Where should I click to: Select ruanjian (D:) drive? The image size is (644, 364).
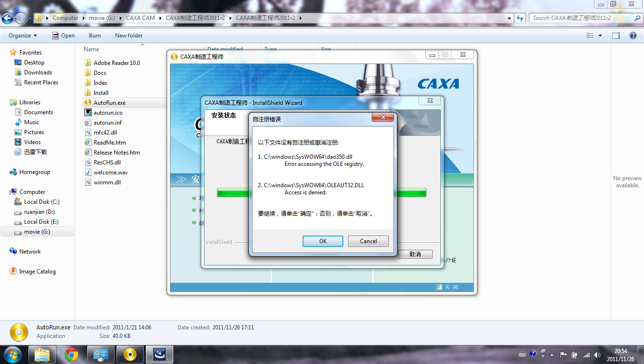[39, 212]
